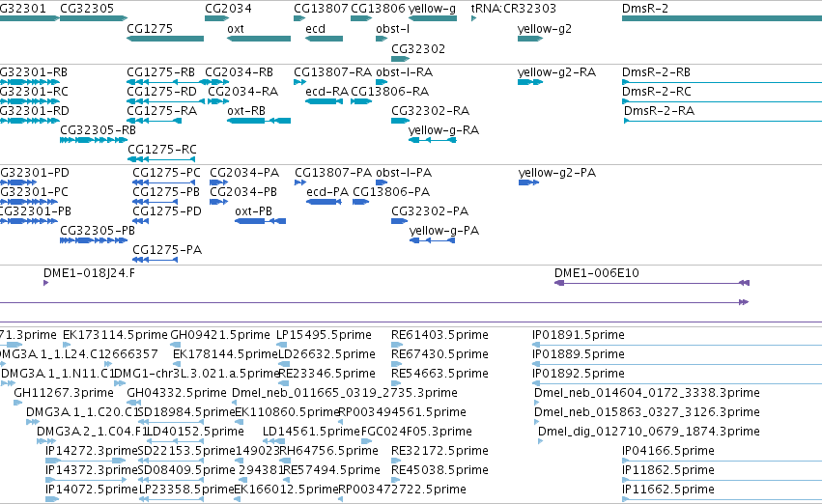Click protein oxt-PB label

tap(253, 211)
